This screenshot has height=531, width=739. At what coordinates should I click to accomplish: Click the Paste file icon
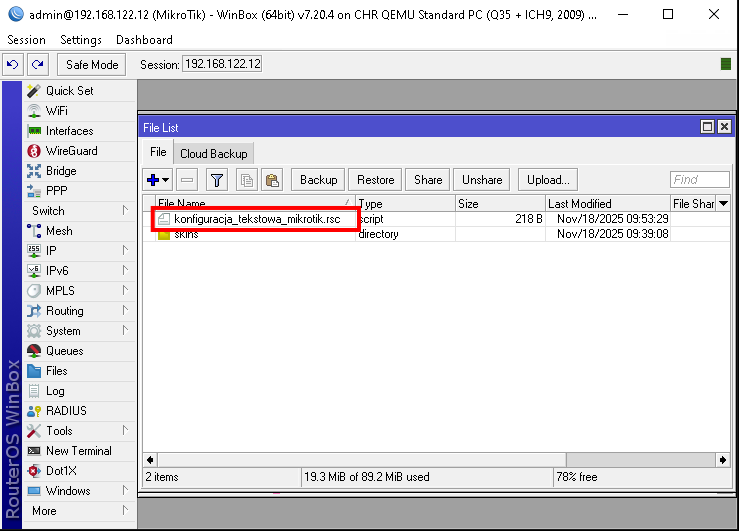click(x=272, y=180)
